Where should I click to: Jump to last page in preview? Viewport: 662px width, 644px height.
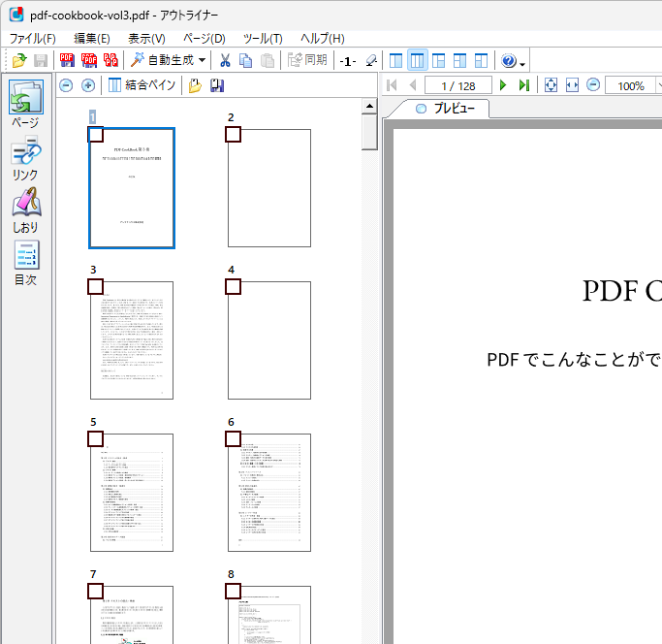[523, 85]
